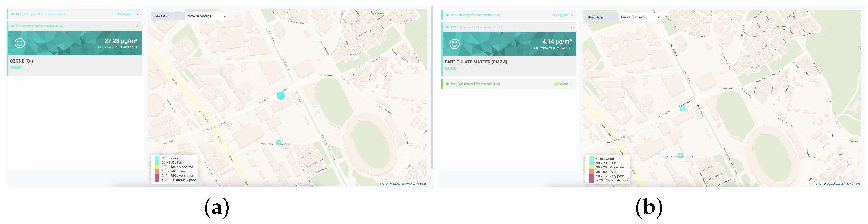Screen dimensions: 868x224
Task: Click the large cyan sensor marker on the ozone map
Action: (281, 96)
